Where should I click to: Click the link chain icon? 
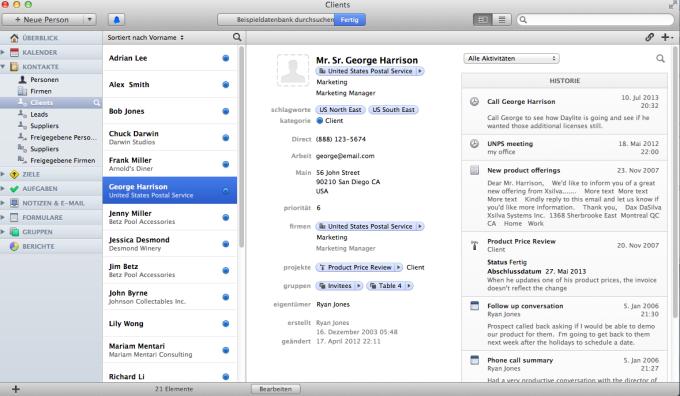point(649,37)
